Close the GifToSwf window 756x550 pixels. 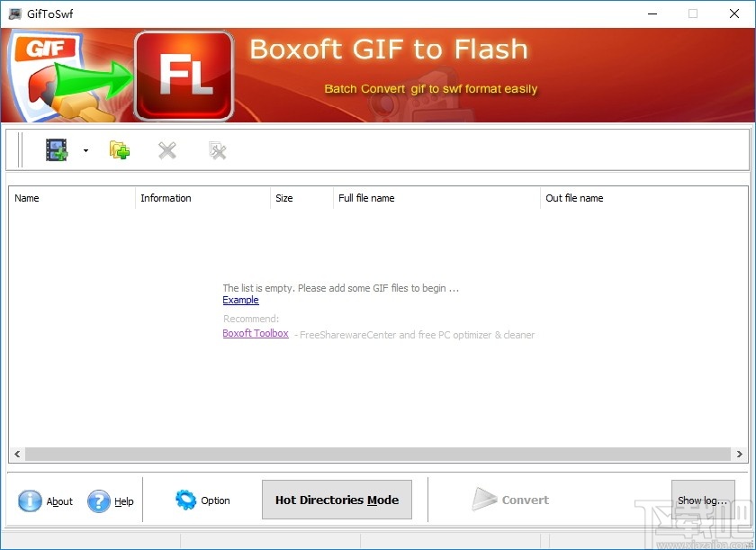tap(734, 14)
